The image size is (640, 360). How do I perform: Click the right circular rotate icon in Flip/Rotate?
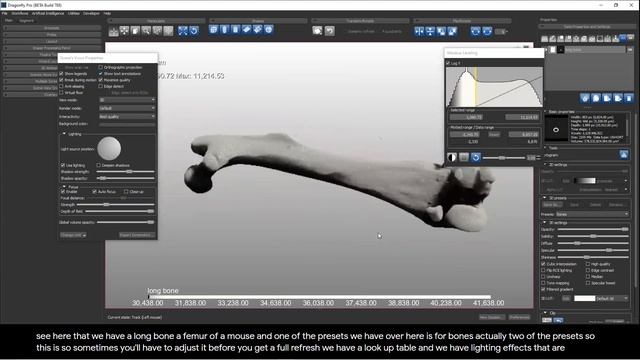[487, 31]
